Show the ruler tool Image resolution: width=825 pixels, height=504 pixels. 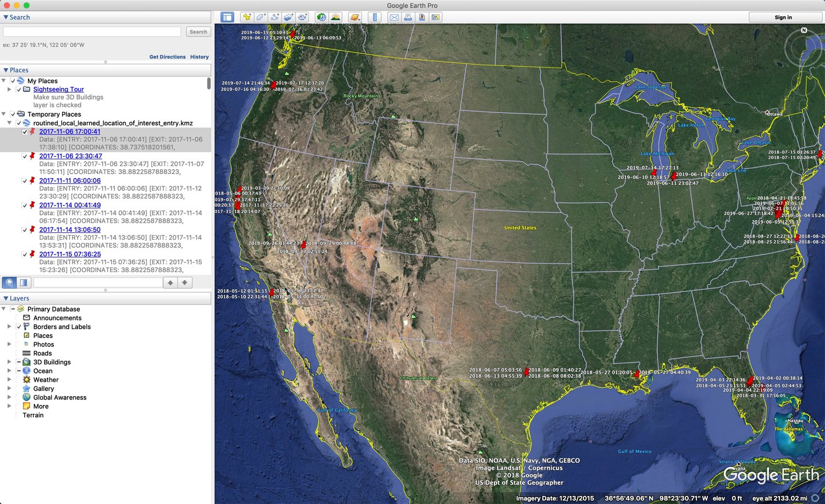pos(375,18)
